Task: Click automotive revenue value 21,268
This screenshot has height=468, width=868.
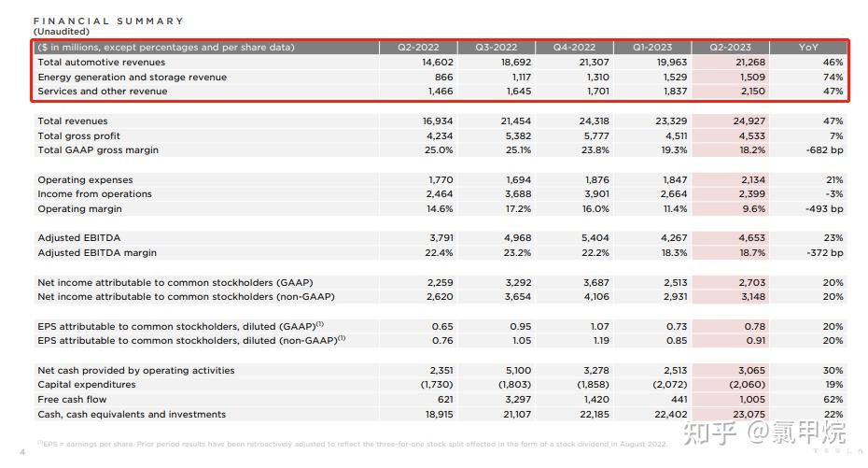Action: [750, 63]
